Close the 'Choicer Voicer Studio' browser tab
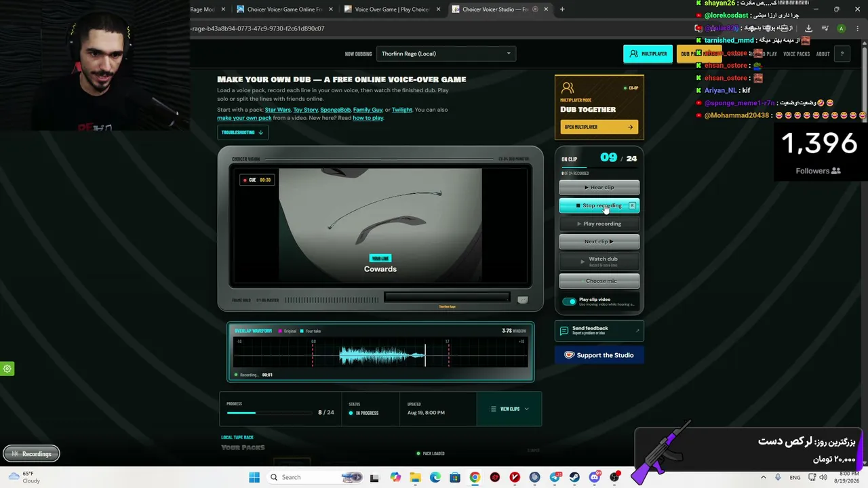 (545, 9)
